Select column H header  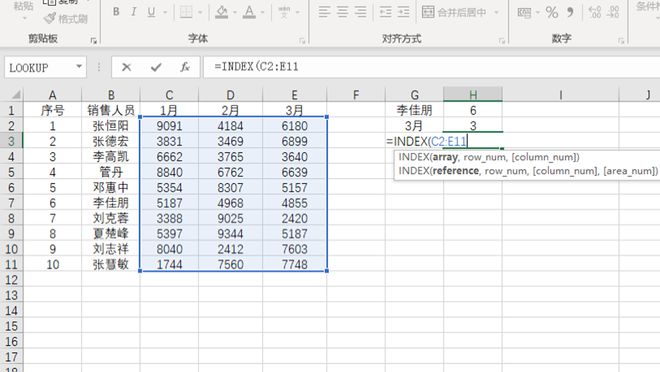point(473,95)
